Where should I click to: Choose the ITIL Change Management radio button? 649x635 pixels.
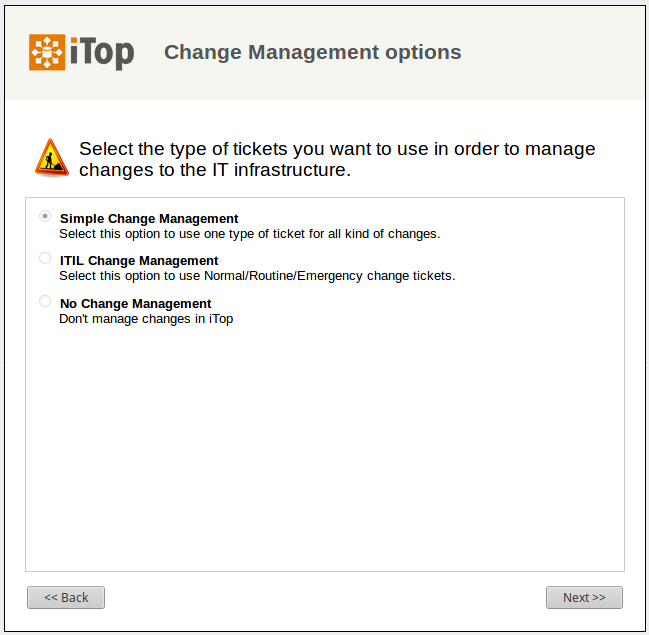coord(45,258)
